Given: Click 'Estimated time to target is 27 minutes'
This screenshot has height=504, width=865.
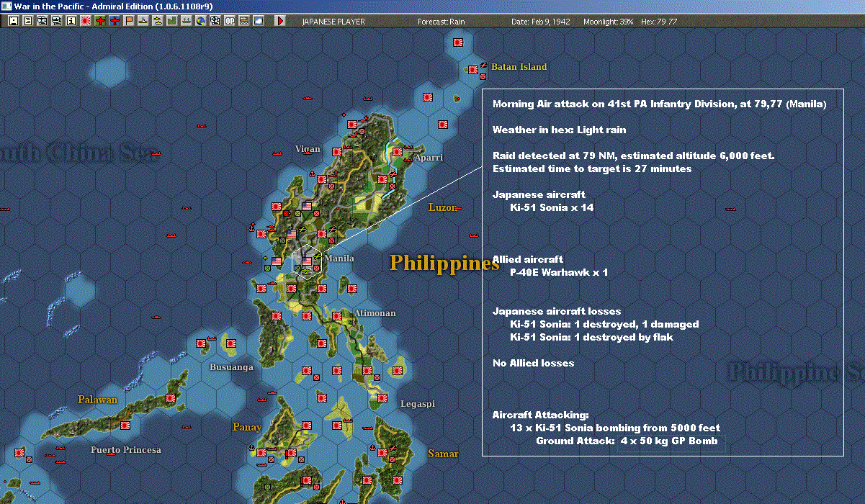Looking at the screenshot, I should click(592, 169).
